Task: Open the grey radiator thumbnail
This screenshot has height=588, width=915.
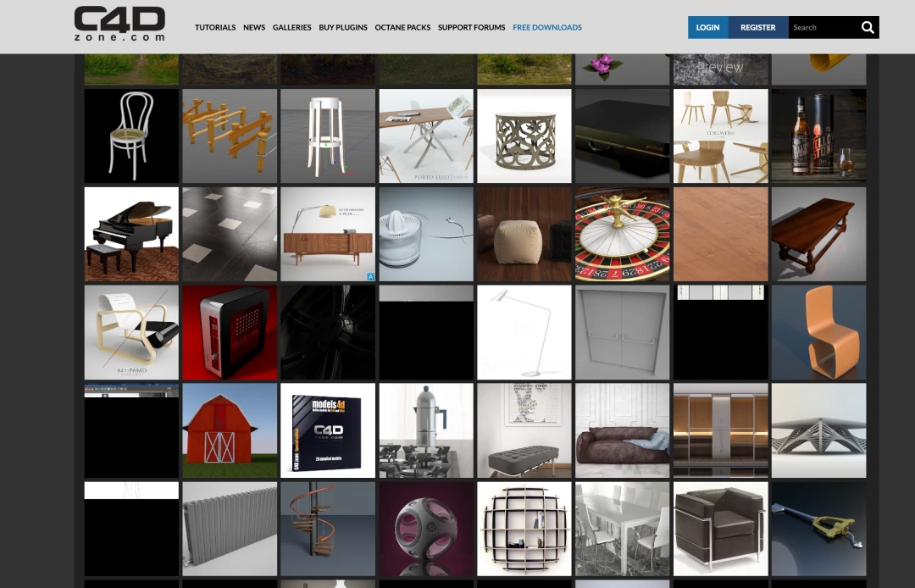Action: click(x=230, y=529)
